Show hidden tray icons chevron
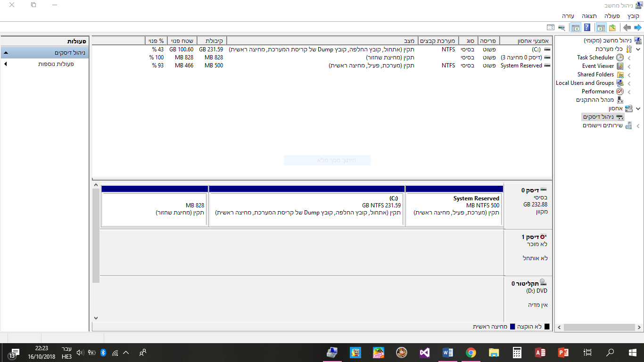644x362 pixels. pos(126,353)
